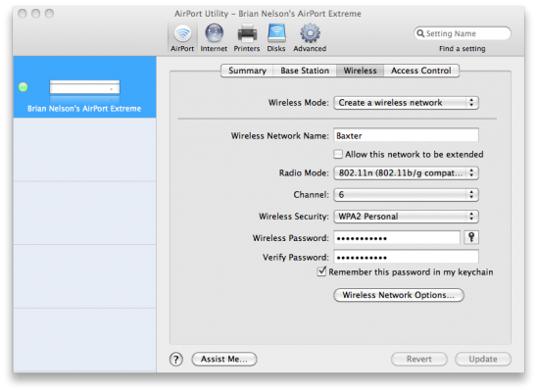Click the 'Wireless Password:' label
The image size is (537, 392).
coord(290,238)
